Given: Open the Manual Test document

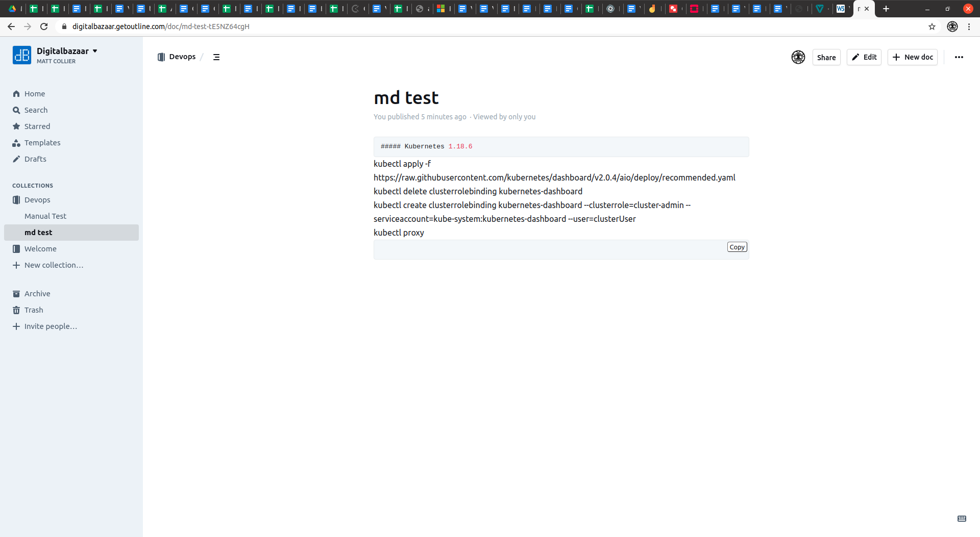Looking at the screenshot, I should [45, 216].
